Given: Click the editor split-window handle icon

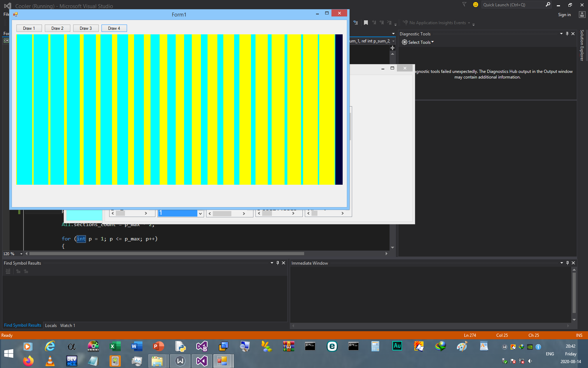Looking at the screenshot, I should [x=392, y=48].
